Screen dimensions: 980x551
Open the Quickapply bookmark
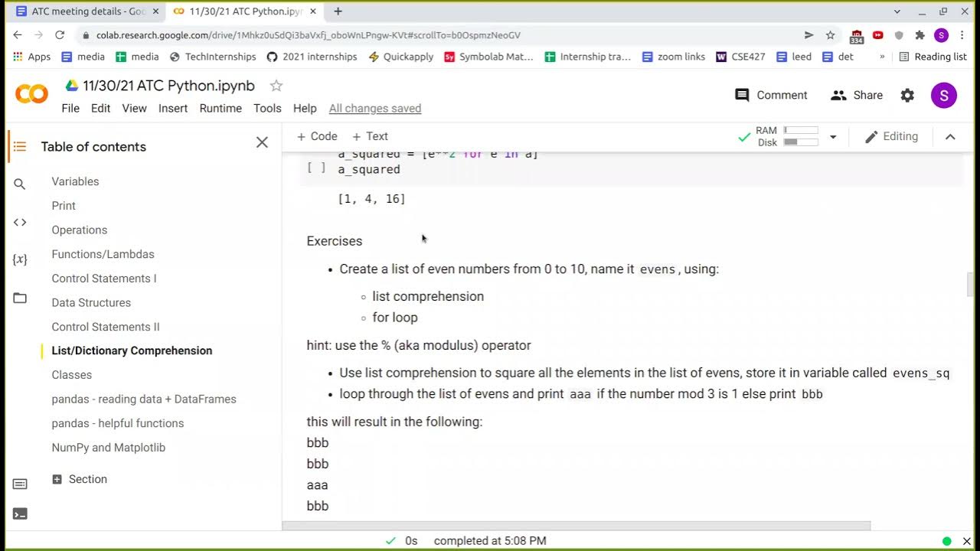(x=400, y=57)
